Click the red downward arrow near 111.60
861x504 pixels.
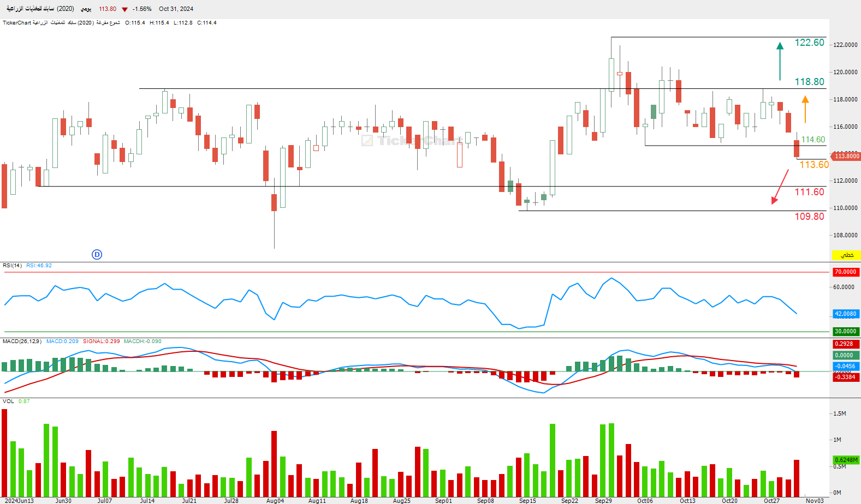point(780,187)
